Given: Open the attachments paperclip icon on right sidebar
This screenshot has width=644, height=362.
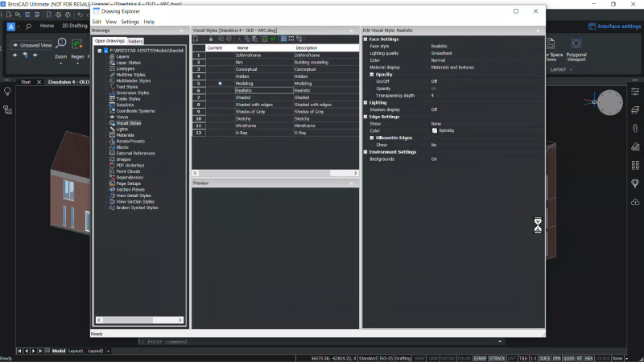Looking at the screenshot, I should click(635, 128).
